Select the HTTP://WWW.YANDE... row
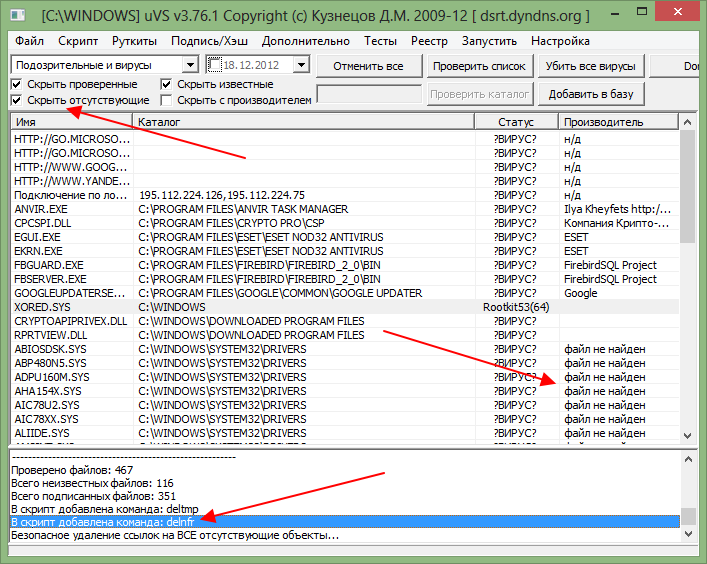The height and width of the screenshot is (564, 707). tap(345, 181)
